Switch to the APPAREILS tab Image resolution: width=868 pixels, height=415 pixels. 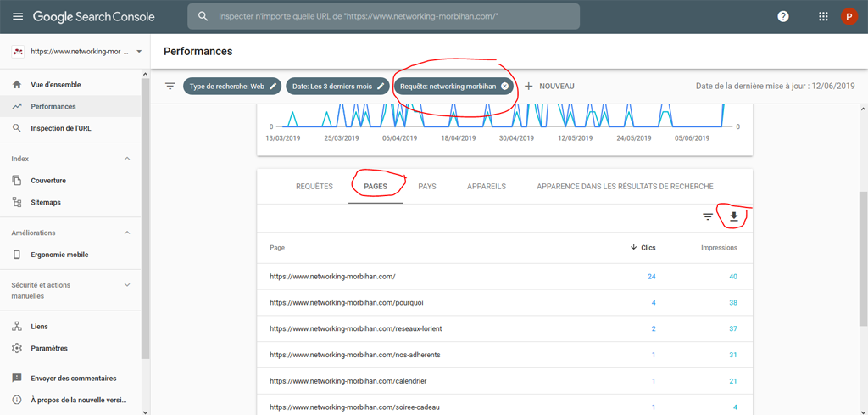click(x=486, y=187)
